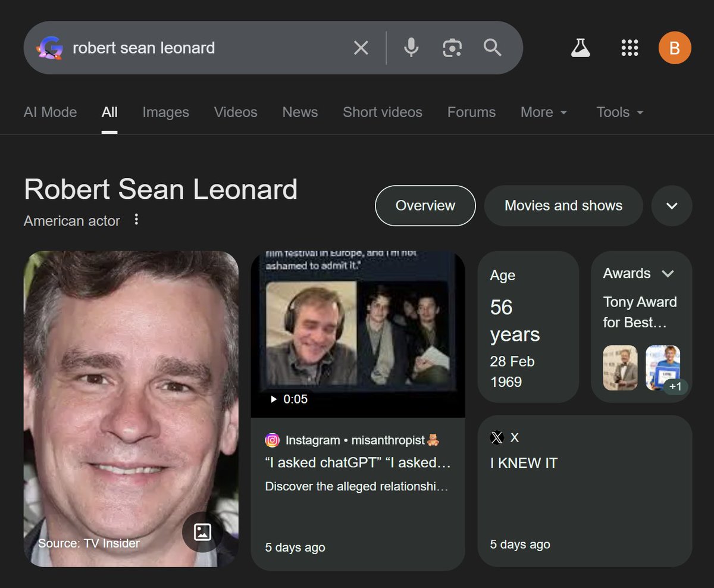Open the Forums tab
714x588 pixels.
pos(471,112)
